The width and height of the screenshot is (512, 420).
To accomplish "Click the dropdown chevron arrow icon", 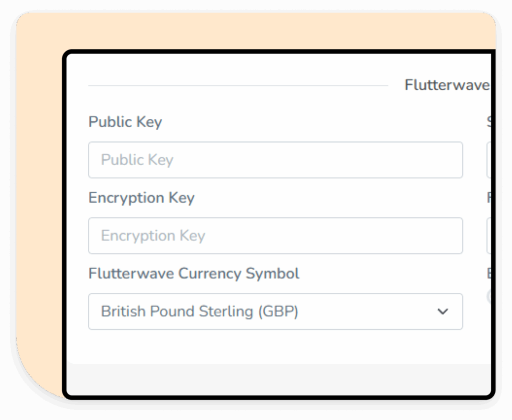I will [x=442, y=311].
